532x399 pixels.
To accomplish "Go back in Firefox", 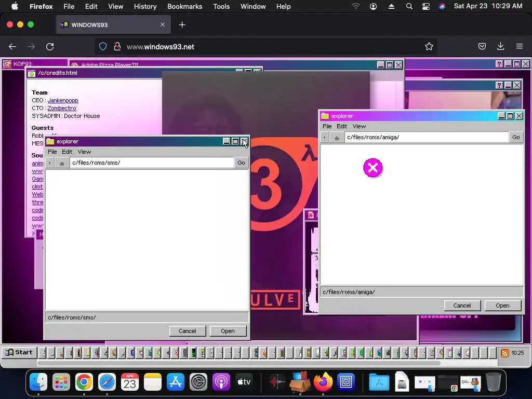I will 12,47.
